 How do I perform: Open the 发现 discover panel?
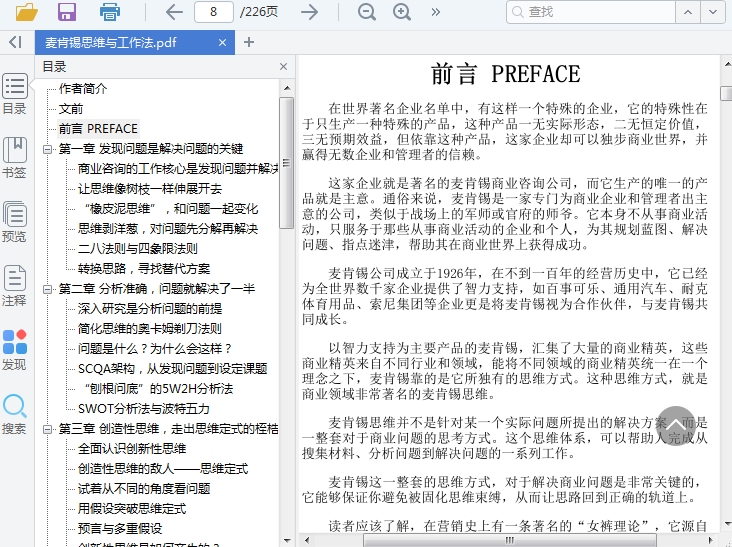pos(15,350)
